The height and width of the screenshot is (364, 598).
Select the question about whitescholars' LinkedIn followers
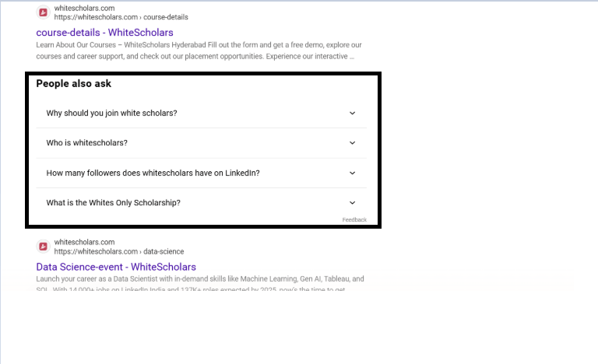pyautogui.click(x=153, y=173)
